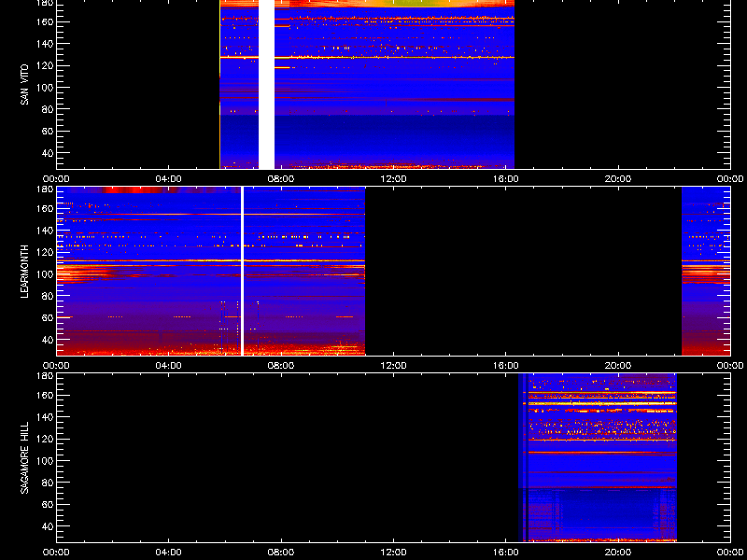This screenshot has width=747, height=560.
Task: Click the 40 frequency label on San Vito axis
Action: [x=48, y=153]
